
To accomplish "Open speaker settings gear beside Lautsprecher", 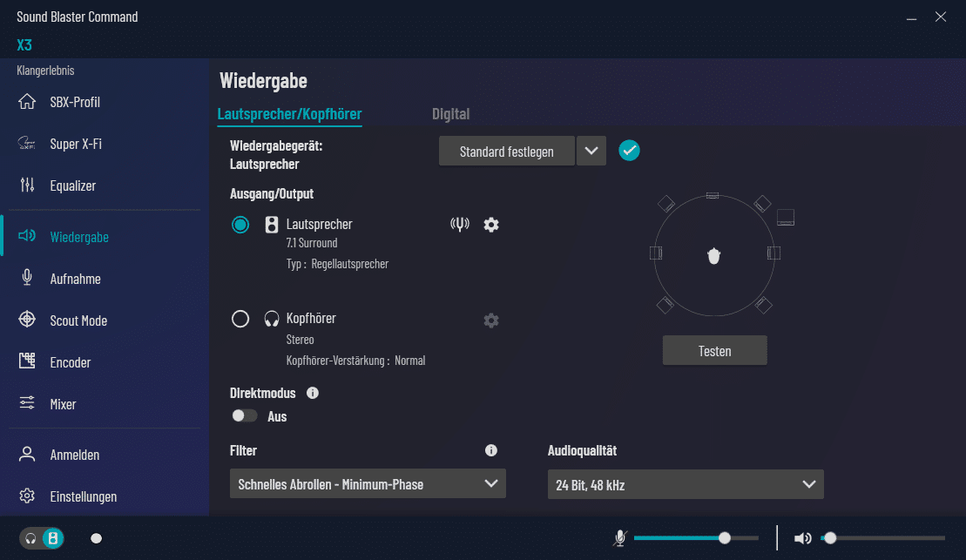I will point(491,225).
